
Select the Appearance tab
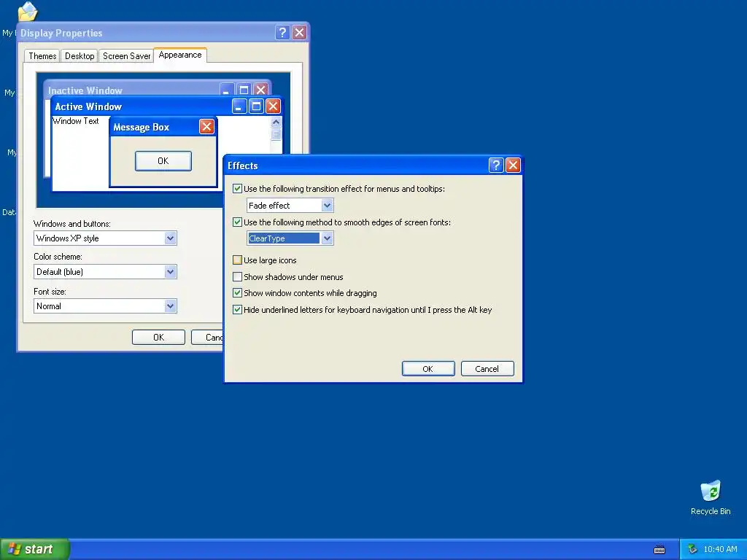(x=180, y=55)
